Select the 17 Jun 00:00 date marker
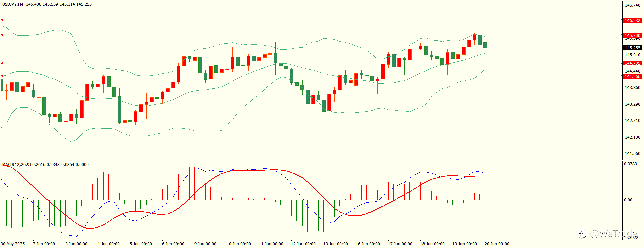This screenshot has width=644, height=248. [x=400, y=244]
